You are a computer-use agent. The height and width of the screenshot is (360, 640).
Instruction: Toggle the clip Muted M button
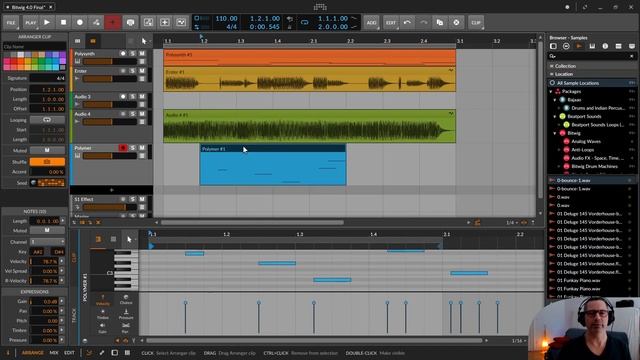47,150
